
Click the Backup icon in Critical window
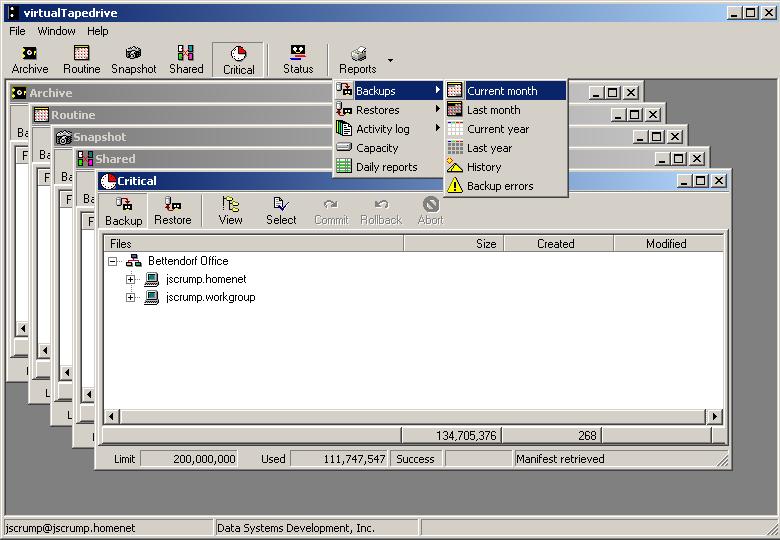[124, 211]
